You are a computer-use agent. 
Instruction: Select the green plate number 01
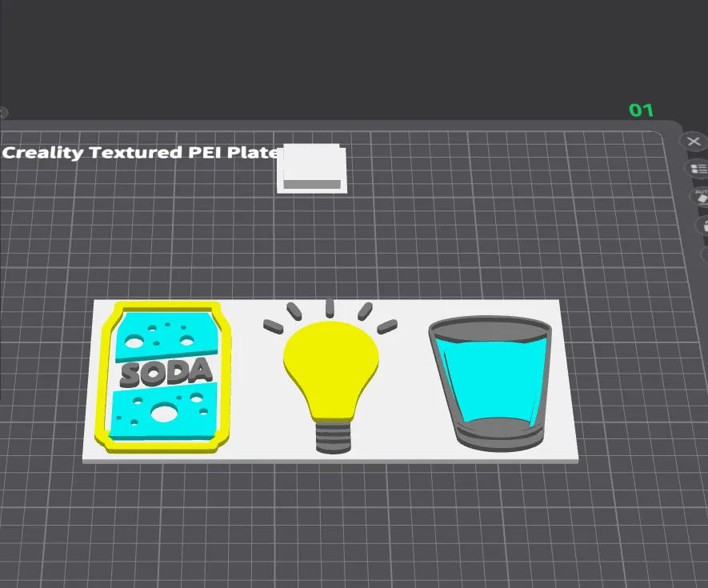[641, 110]
